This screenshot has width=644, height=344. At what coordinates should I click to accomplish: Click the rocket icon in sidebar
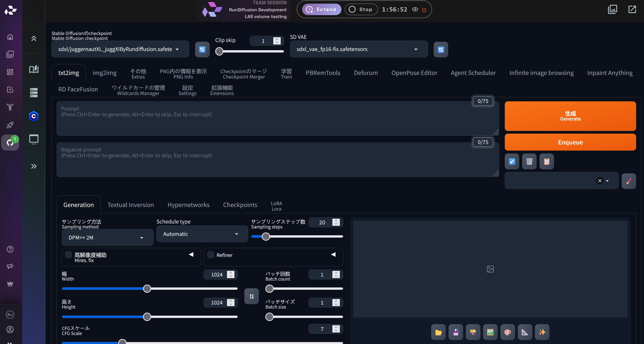10,125
